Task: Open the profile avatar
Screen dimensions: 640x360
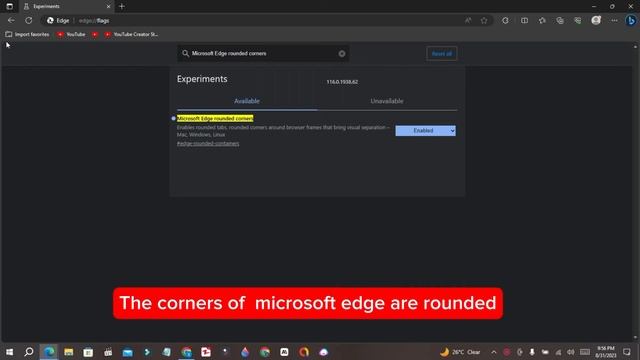Action: (596, 20)
